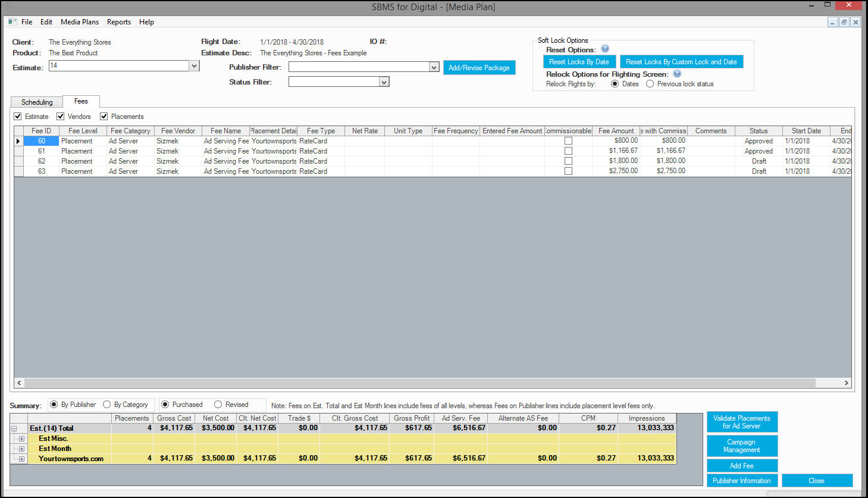Open the Media Plans menu
Viewport: 868px width, 498px height.
click(80, 22)
